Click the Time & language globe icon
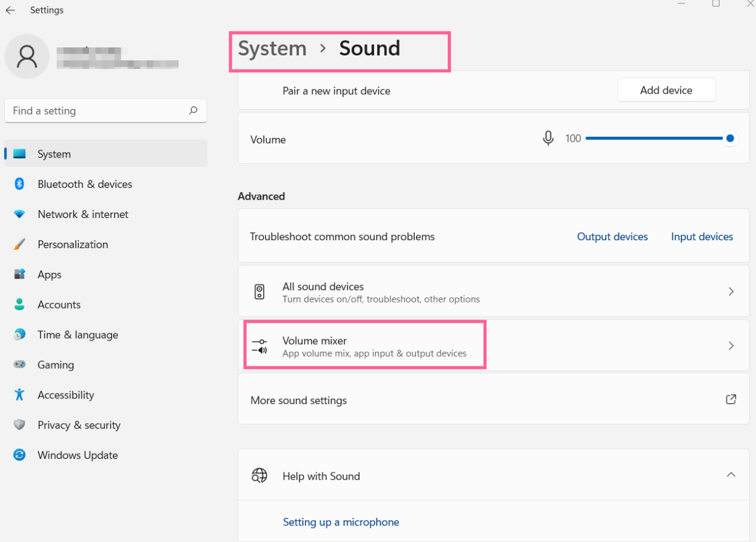Image resolution: width=756 pixels, height=542 pixels. 20,334
